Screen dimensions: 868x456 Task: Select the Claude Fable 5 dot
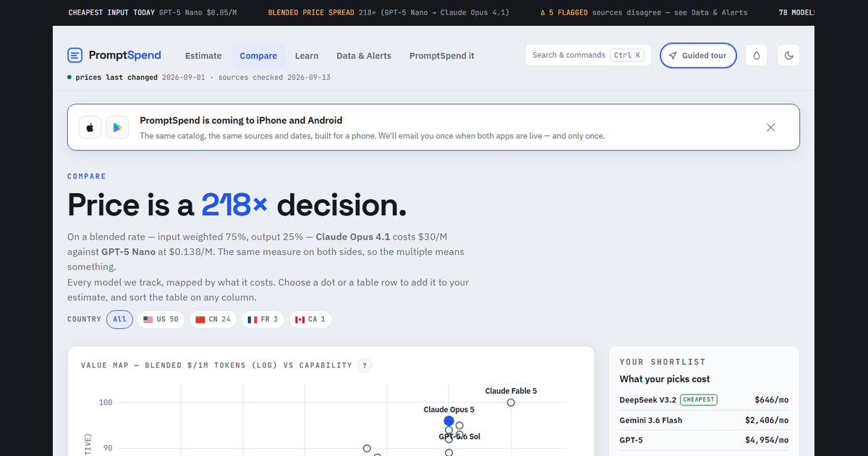pos(511,402)
